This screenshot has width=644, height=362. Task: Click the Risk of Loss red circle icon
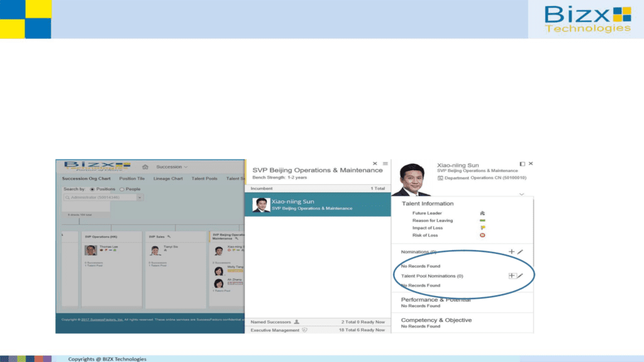click(x=482, y=235)
